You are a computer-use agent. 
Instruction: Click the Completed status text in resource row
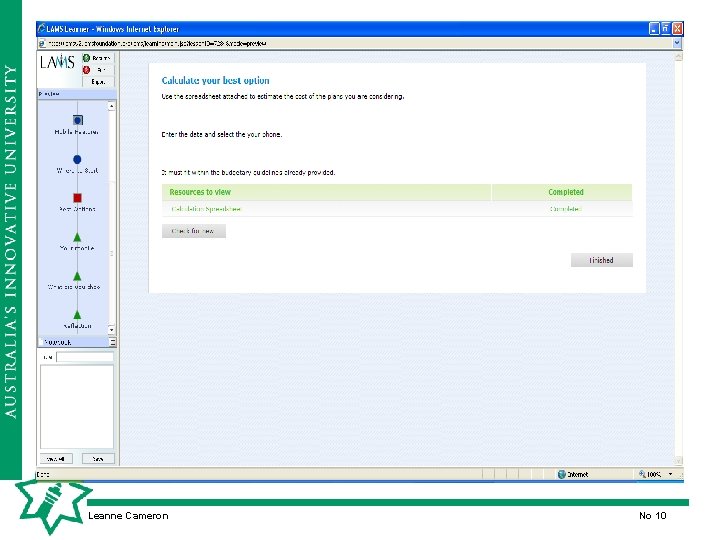[x=566, y=209]
